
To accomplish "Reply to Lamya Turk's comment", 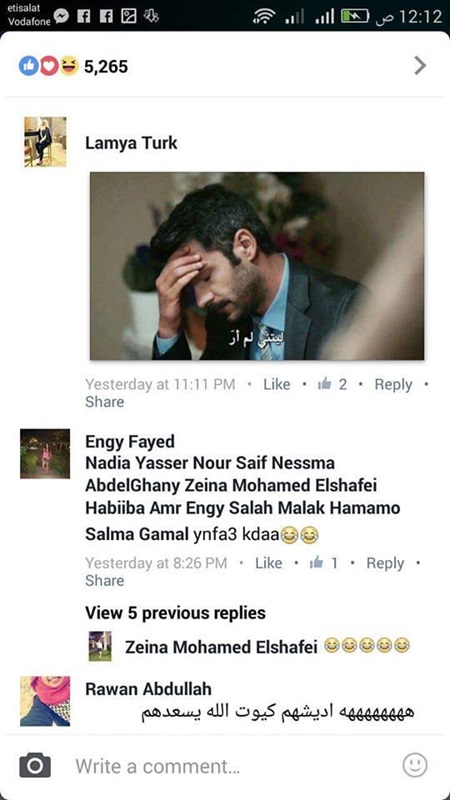I will coord(393,384).
